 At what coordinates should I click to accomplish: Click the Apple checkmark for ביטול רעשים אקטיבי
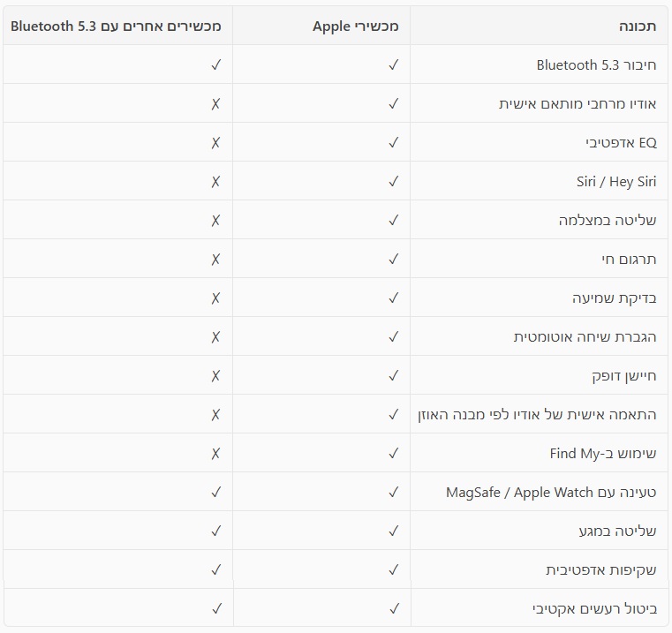393,609
